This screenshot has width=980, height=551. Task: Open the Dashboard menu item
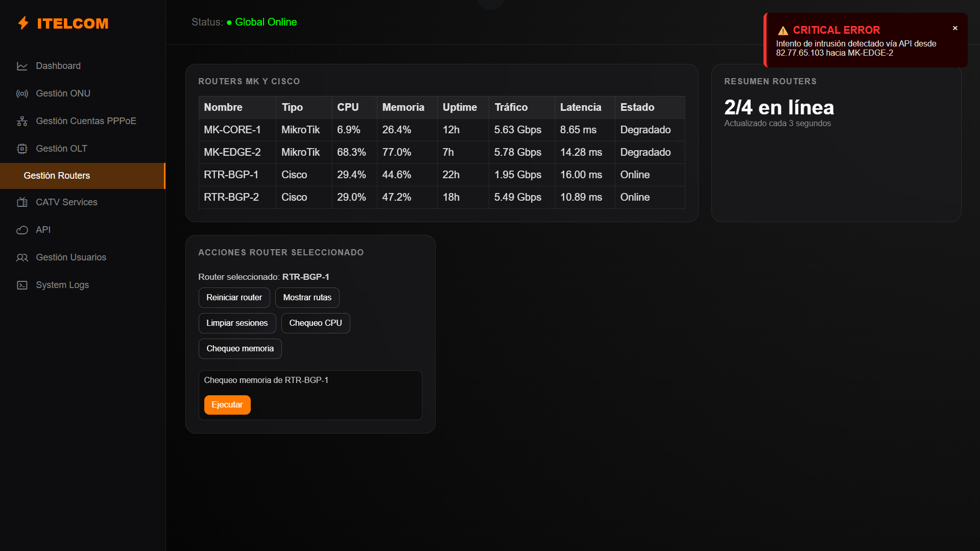(x=83, y=66)
